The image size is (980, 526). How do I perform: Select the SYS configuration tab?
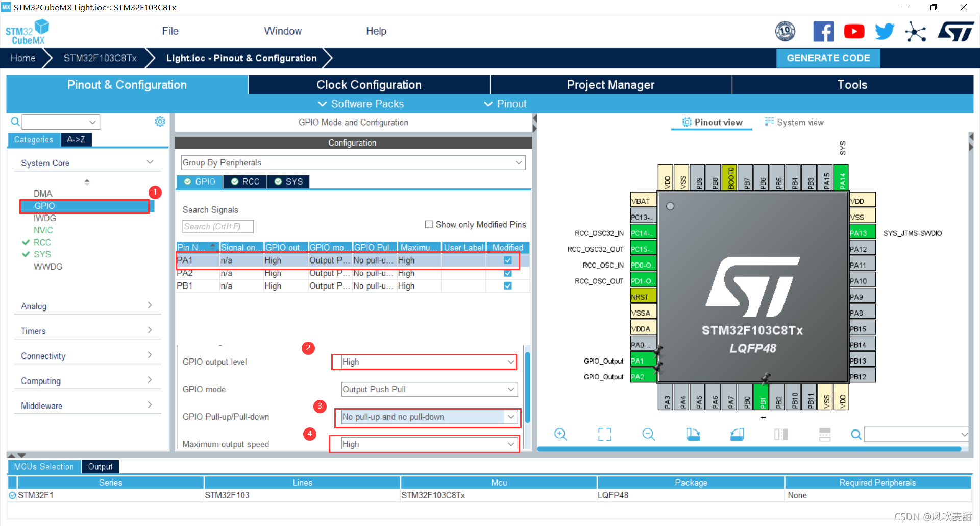[288, 182]
